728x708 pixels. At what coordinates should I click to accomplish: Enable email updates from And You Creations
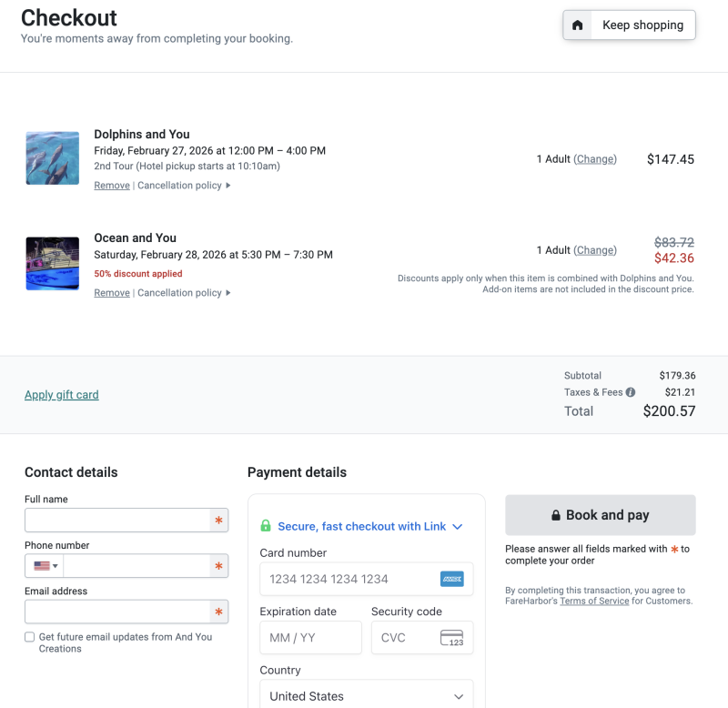(x=28, y=638)
